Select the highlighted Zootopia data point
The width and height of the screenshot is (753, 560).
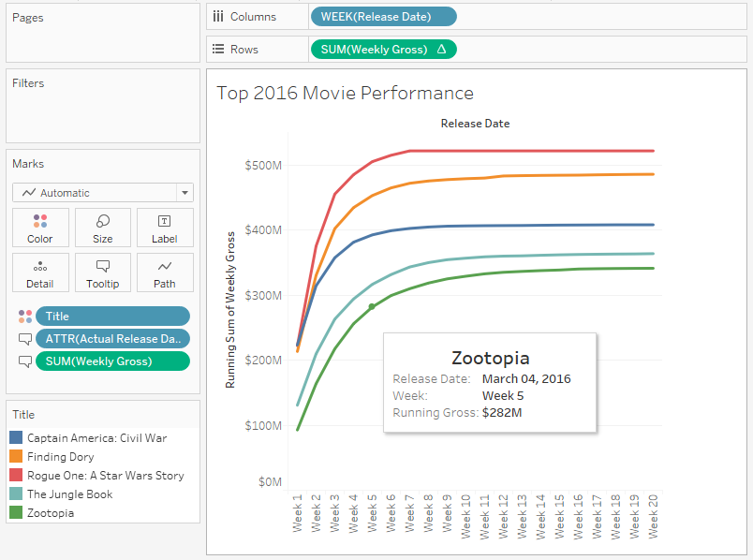click(371, 305)
